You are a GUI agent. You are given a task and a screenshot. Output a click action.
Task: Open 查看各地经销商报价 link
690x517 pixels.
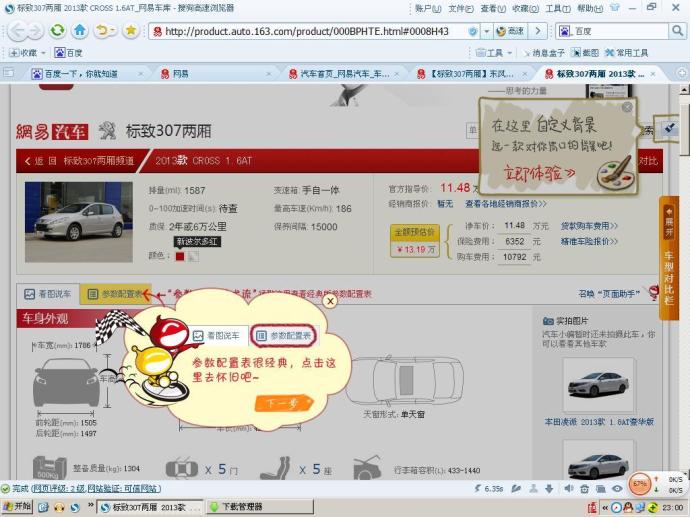coord(506,204)
